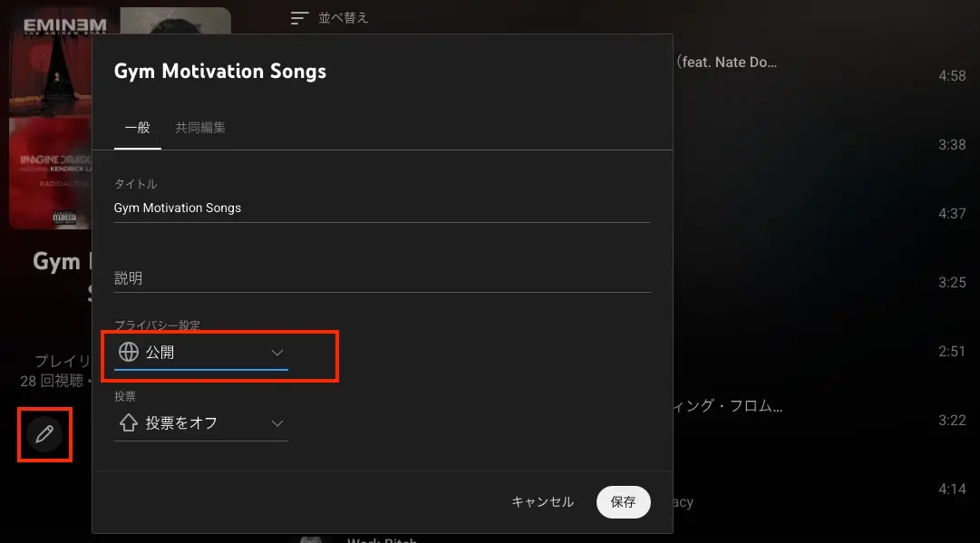980x543 pixels.
Task: Click the globe icon next to 公開
Action: [x=128, y=352]
